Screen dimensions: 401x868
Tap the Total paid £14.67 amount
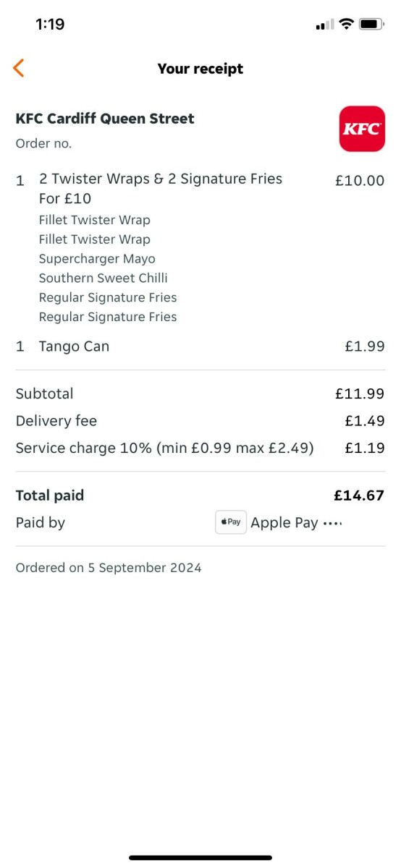click(x=359, y=495)
